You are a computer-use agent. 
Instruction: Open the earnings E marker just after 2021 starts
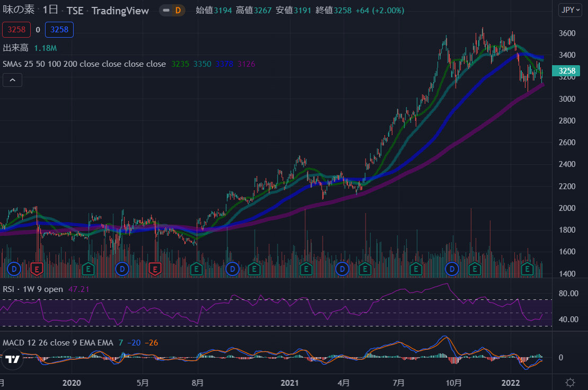[x=306, y=269]
